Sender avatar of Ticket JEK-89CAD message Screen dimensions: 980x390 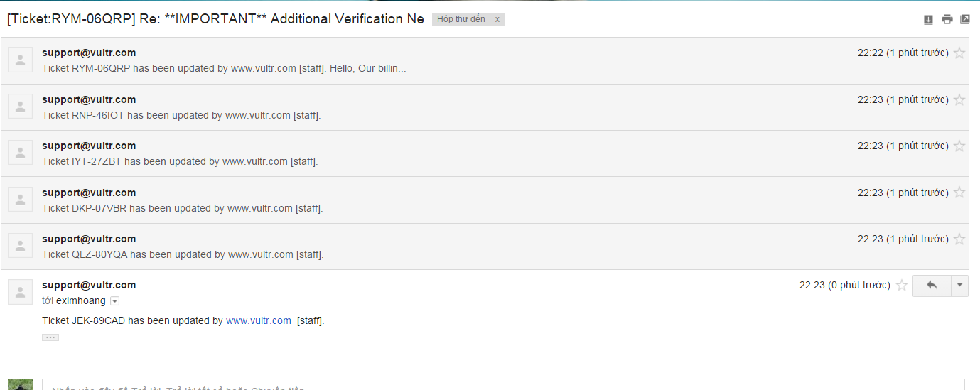[x=20, y=292]
